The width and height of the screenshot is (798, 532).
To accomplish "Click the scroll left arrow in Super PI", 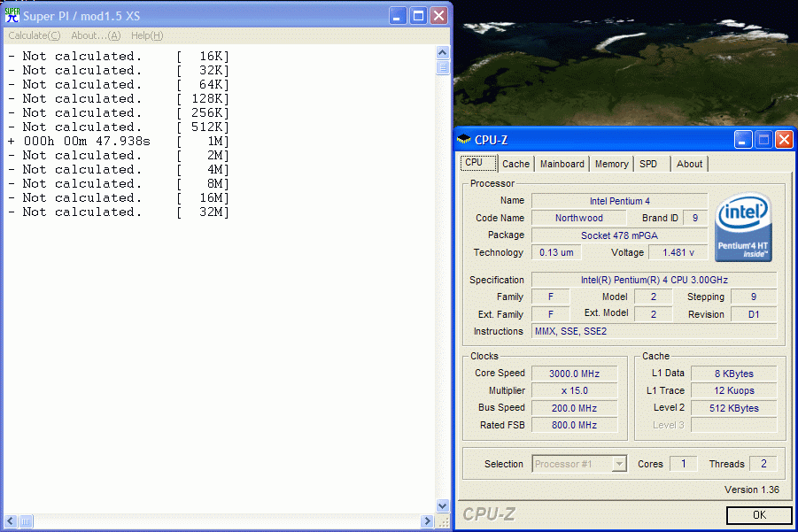I will pos(10,520).
